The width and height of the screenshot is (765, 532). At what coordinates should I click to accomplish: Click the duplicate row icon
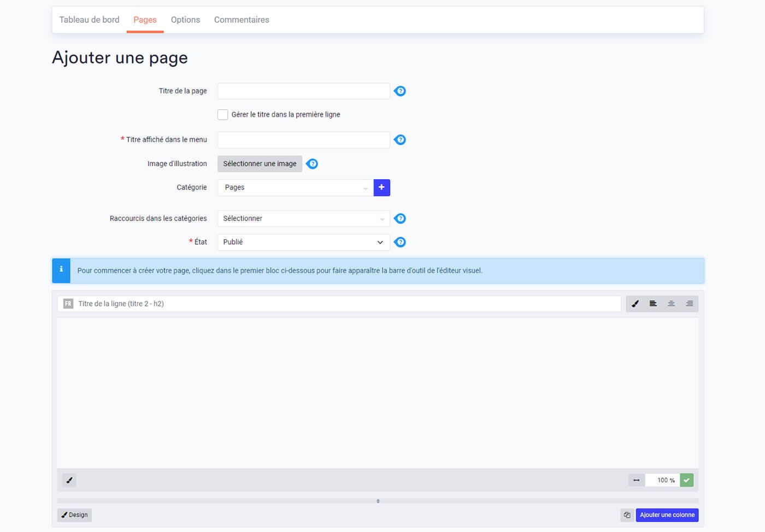(627, 515)
